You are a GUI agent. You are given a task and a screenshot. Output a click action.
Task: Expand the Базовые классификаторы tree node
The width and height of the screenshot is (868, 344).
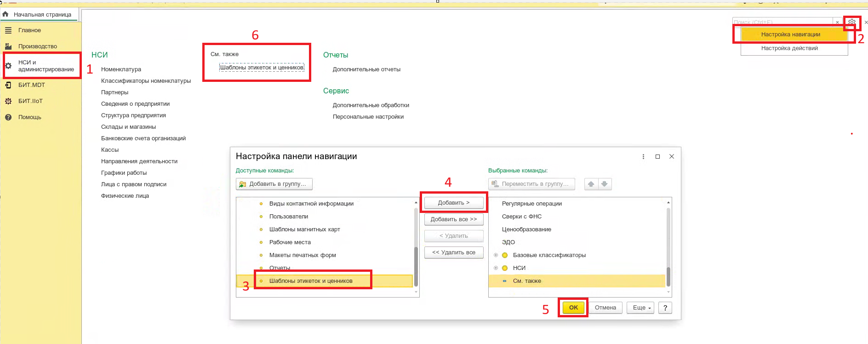(496, 255)
